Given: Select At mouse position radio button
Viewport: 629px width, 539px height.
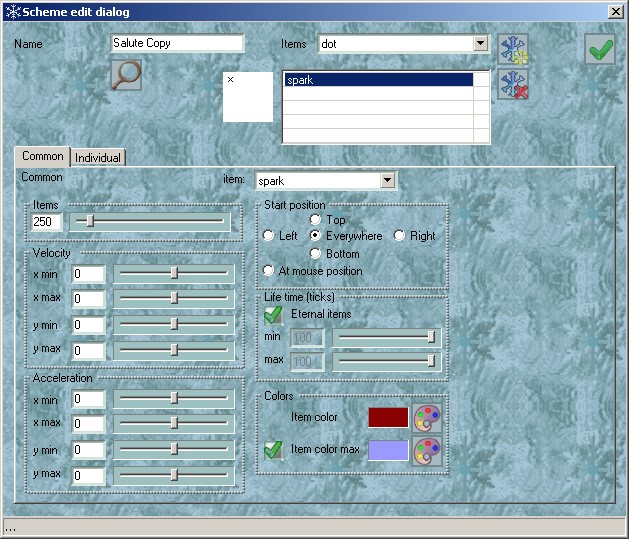Looking at the screenshot, I should 268,270.
